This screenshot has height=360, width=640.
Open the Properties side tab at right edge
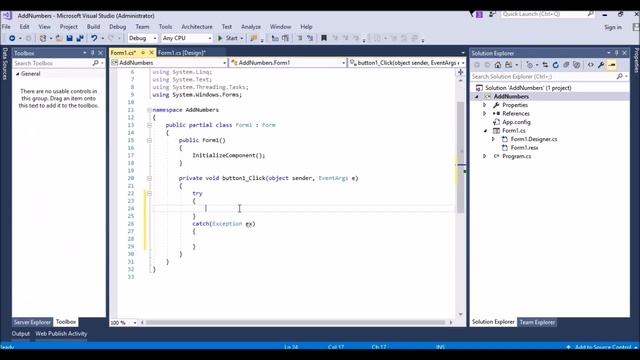pyautogui.click(x=636, y=60)
